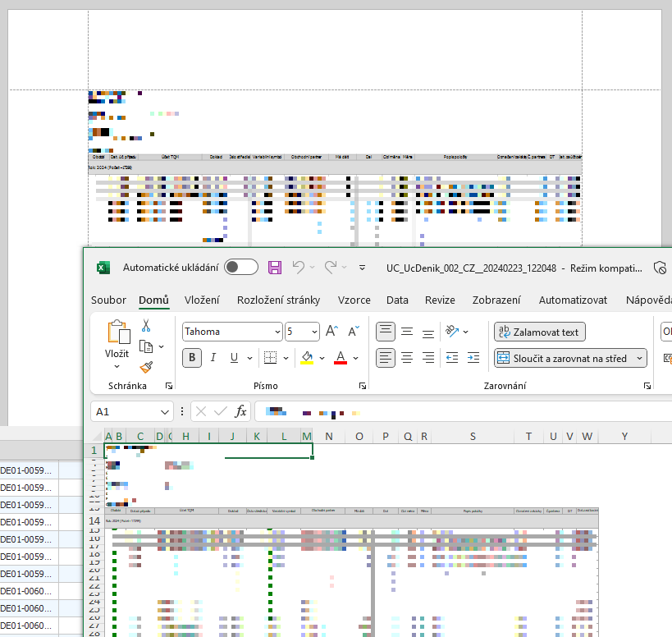The width and height of the screenshot is (672, 637).
Task: Switch to the Vložení ribbon tab
Action: pos(202,300)
